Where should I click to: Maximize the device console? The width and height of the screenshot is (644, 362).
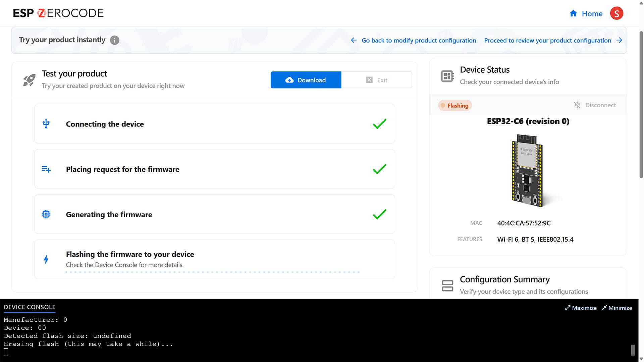tap(581, 308)
